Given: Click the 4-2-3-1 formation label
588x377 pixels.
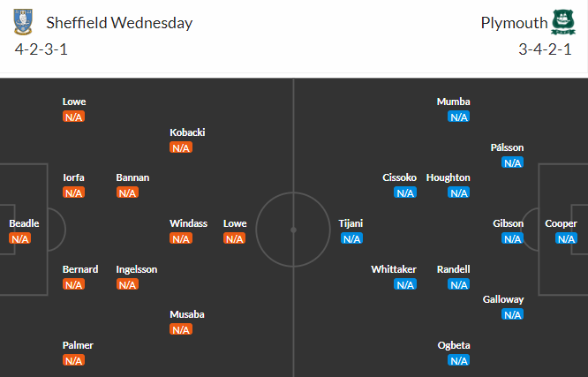Looking at the screenshot, I should (x=41, y=49).
